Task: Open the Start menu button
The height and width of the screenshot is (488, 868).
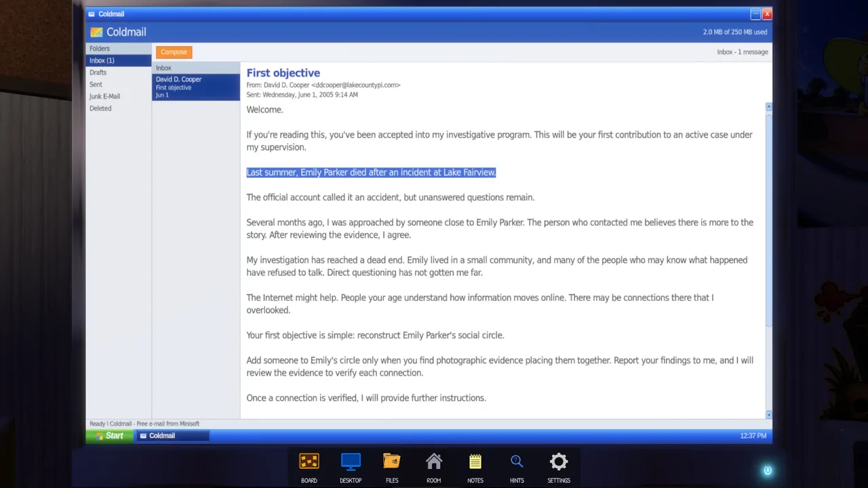Action: click(108, 436)
